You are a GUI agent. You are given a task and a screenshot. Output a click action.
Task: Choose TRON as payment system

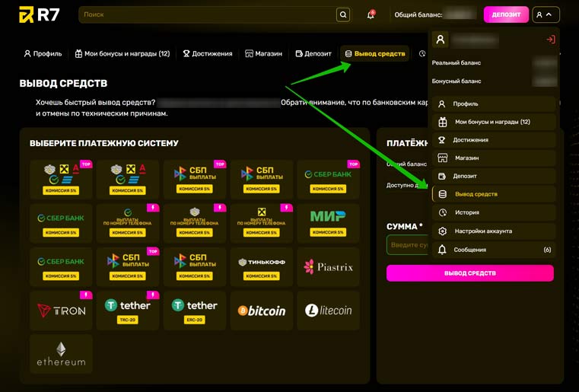(61, 310)
